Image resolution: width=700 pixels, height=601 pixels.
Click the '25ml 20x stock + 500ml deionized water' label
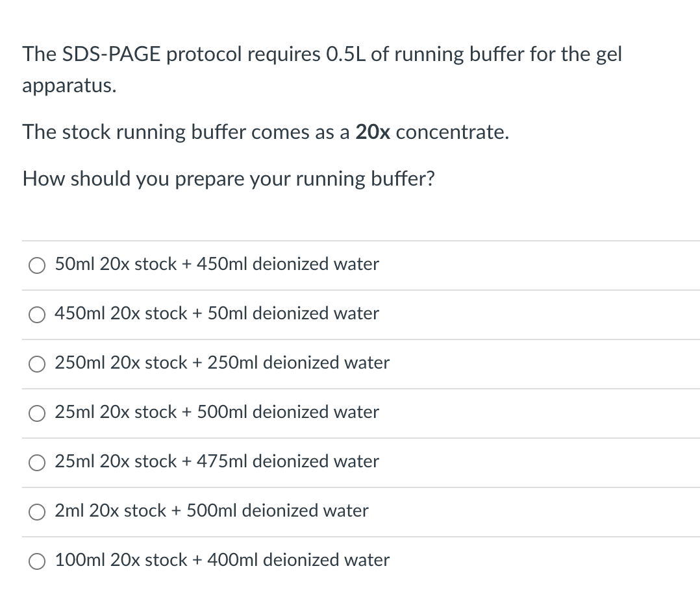pos(217,412)
